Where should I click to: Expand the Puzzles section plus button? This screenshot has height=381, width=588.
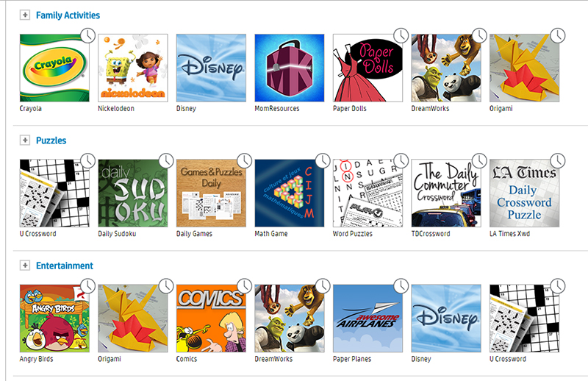coord(25,140)
